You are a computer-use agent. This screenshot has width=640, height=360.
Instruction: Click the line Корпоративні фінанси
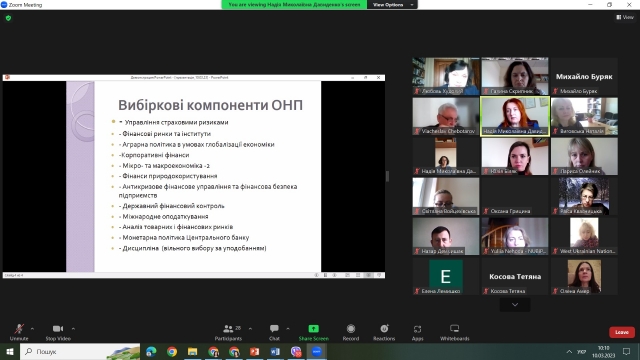click(154, 155)
